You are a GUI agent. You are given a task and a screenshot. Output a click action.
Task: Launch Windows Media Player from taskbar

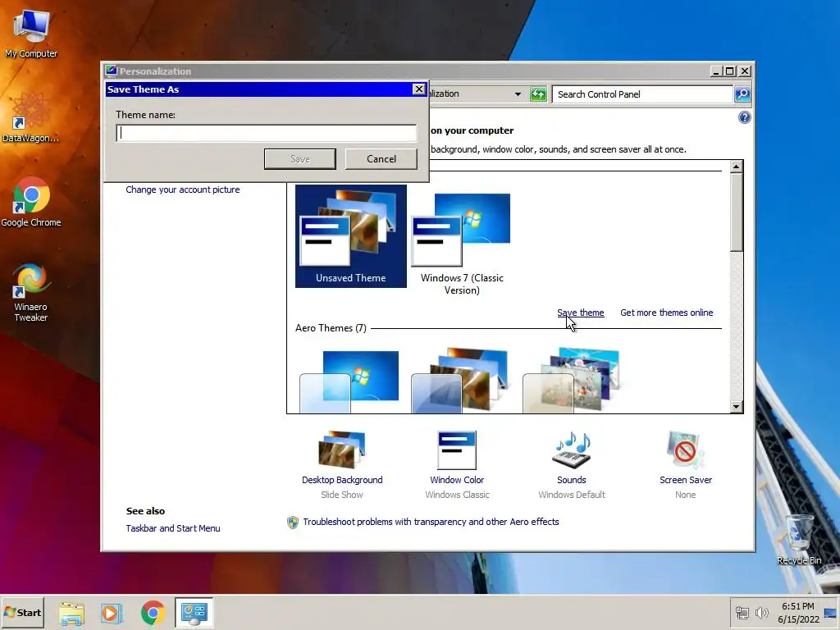point(112,613)
